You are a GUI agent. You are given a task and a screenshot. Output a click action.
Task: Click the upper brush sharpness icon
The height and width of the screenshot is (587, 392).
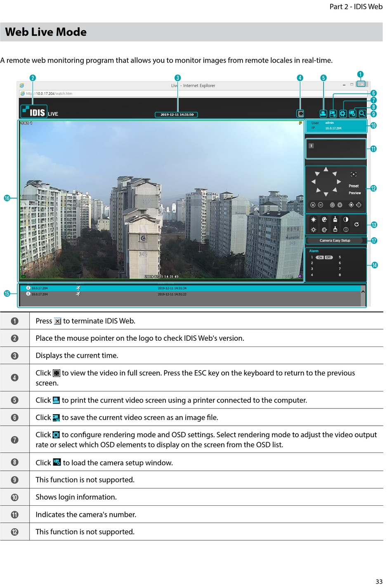[x=335, y=219]
